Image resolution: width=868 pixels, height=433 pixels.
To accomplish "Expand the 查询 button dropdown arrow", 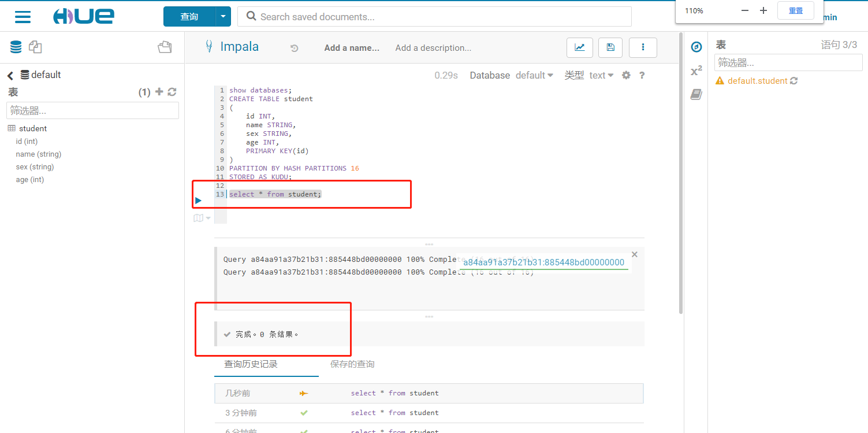I will pyautogui.click(x=223, y=17).
